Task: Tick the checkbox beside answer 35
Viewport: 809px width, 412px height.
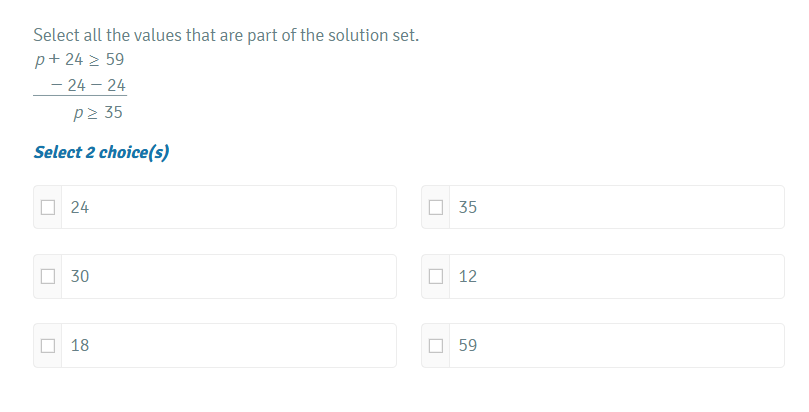Action: (x=435, y=208)
